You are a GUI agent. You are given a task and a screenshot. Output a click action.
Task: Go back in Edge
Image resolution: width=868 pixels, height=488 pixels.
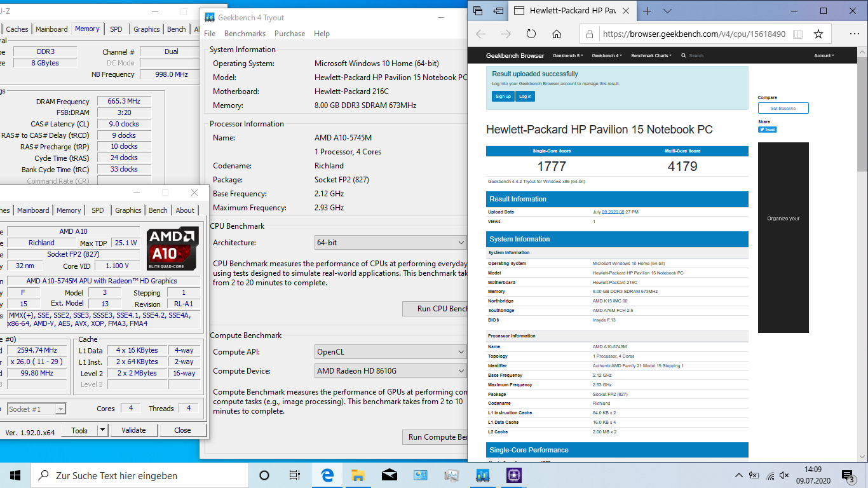click(x=481, y=34)
